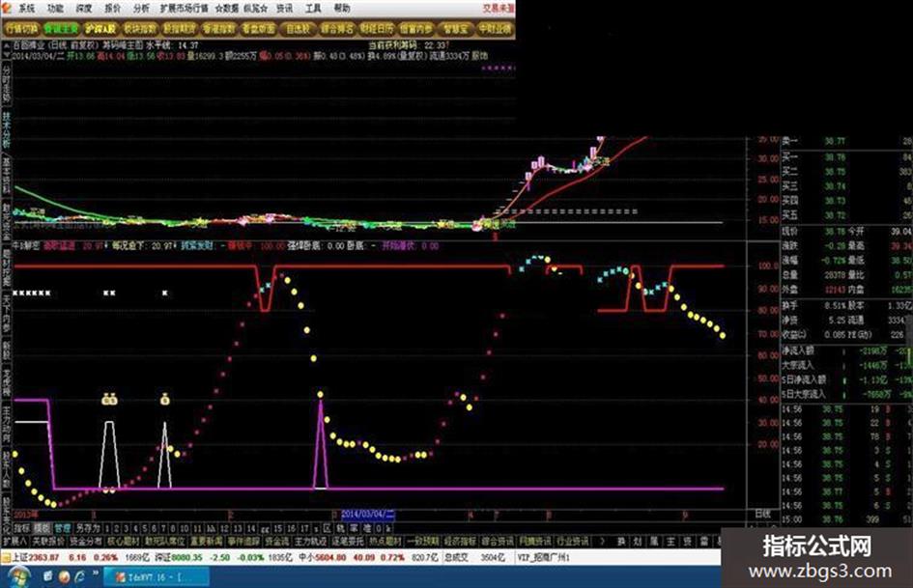913x588 pixels.
Task: Open the 日线 period selector
Action: (762, 514)
